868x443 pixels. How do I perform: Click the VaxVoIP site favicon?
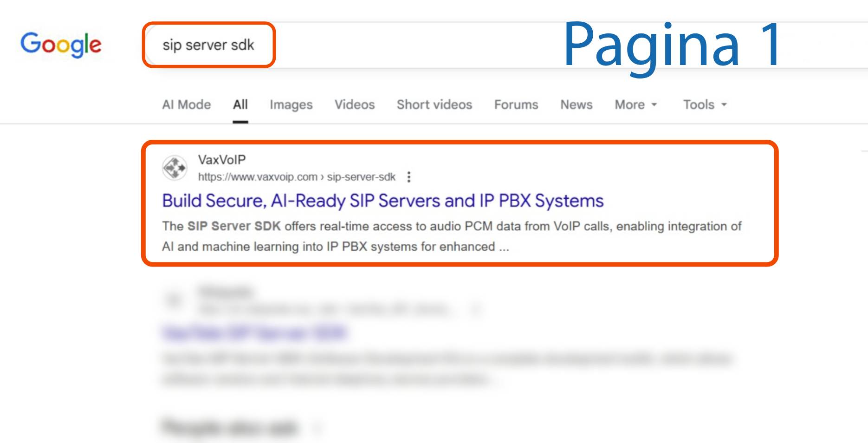(175, 168)
